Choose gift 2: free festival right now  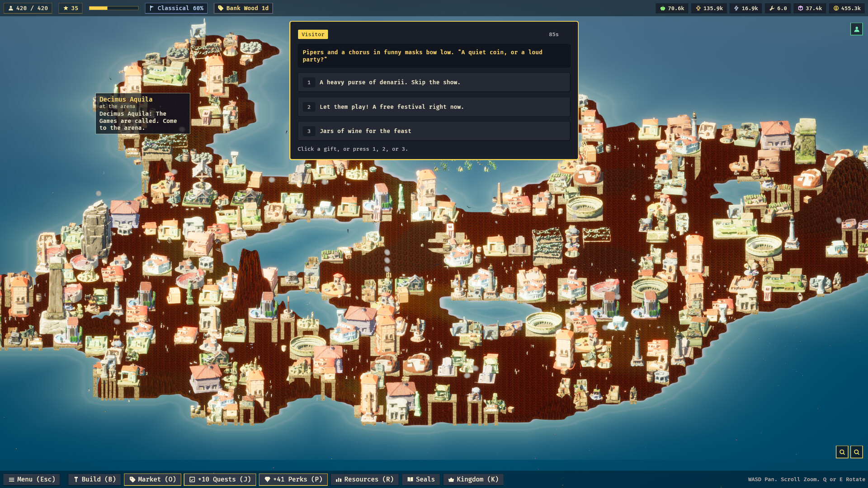coord(434,107)
